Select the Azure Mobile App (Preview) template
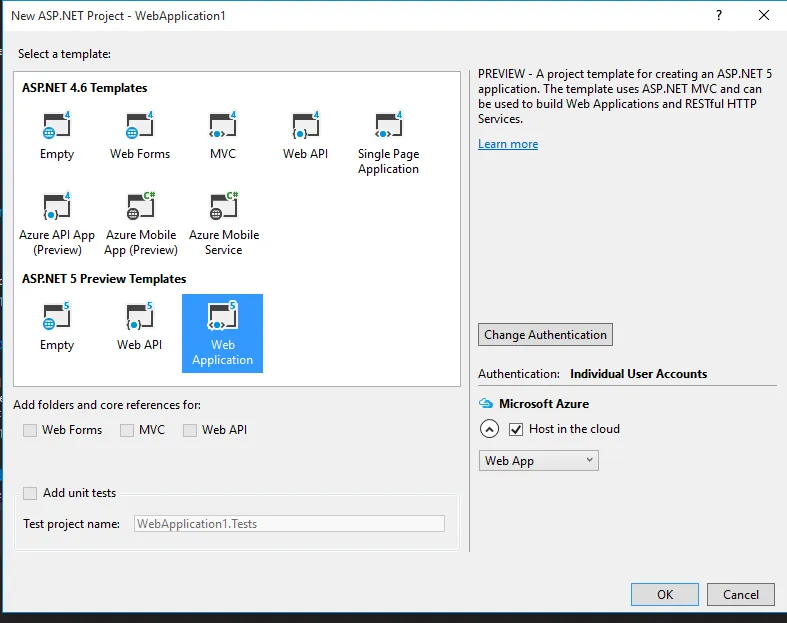This screenshot has width=787, height=623. point(141,224)
